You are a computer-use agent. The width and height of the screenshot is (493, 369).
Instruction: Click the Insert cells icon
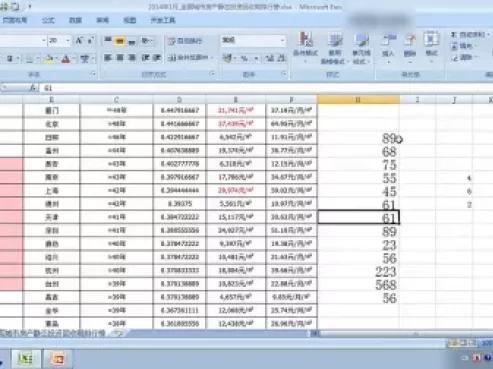[388, 47]
